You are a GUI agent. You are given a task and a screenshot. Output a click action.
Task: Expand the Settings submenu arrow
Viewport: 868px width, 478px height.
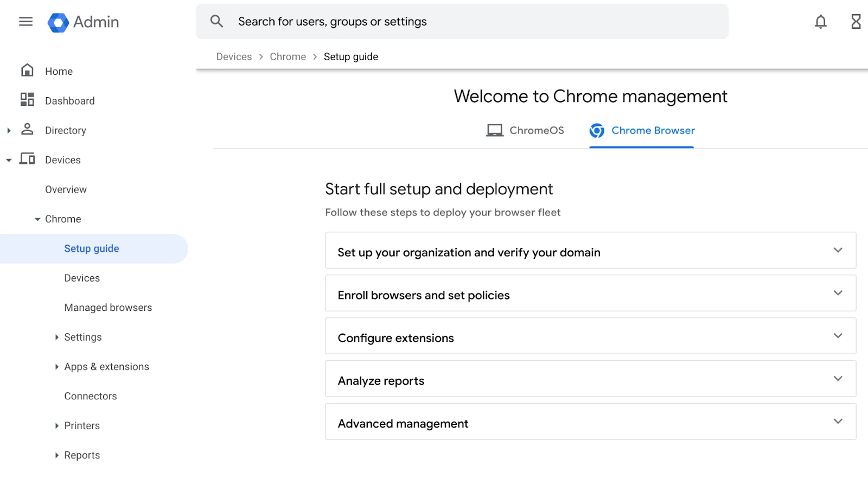(x=56, y=337)
